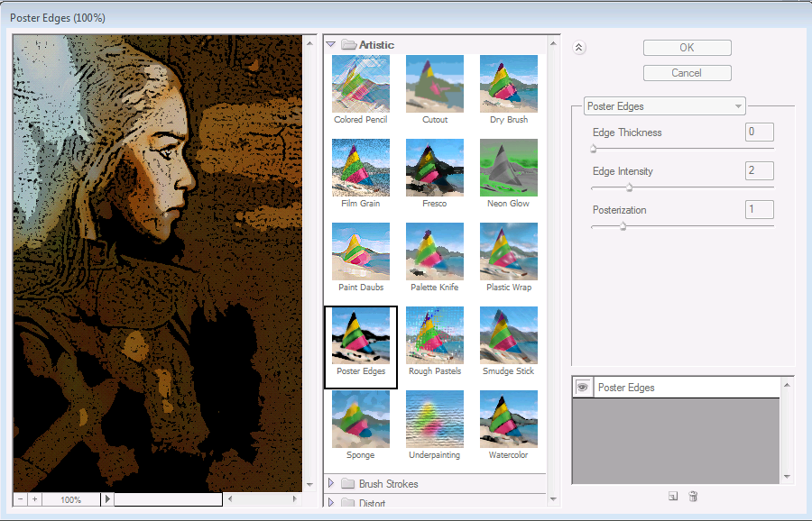Hide the Poster Edges effect layer
Image resolution: width=812 pixels, height=521 pixels.
coord(583,387)
